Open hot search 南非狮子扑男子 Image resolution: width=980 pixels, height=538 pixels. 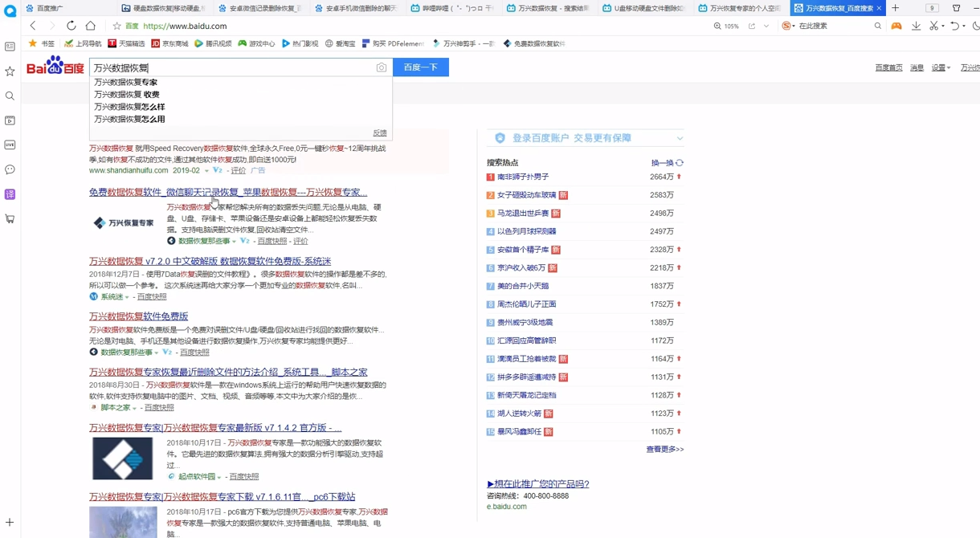[x=523, y=177]
